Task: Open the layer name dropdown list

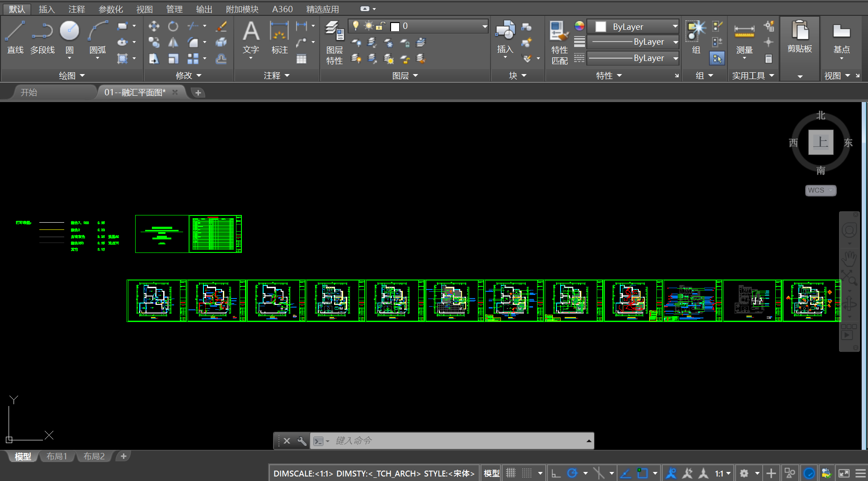Action: [x=485, y=26]
